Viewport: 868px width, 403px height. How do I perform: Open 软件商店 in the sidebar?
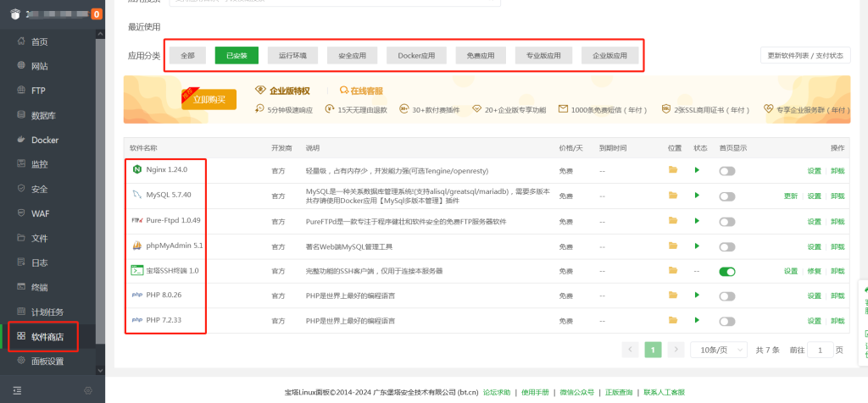(x=48, y=336)
